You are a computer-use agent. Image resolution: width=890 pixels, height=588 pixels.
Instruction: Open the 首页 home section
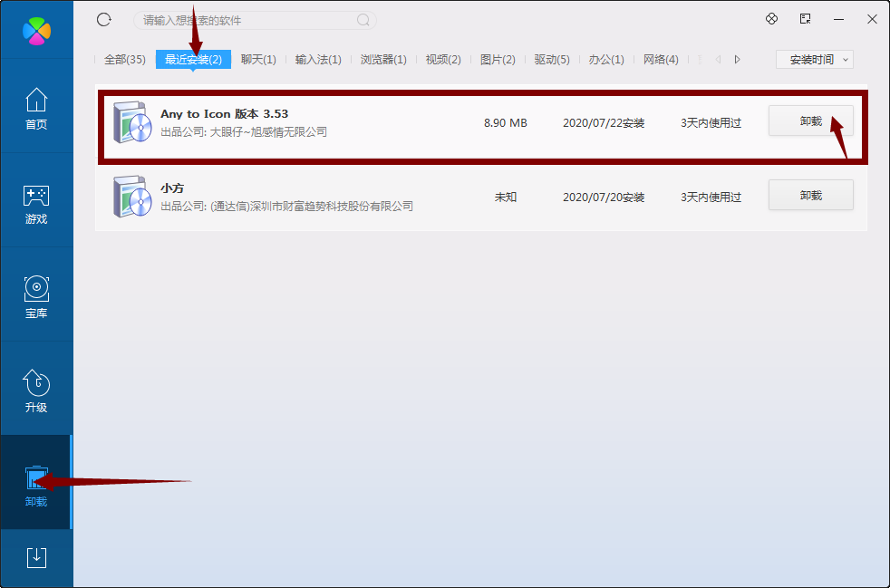click(x=36, y=109)
